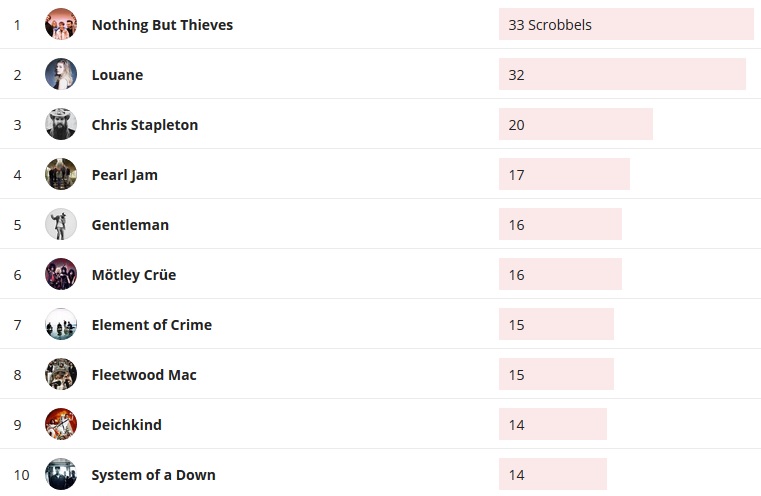Image resolution: width=761 pixels, height=496 pixels.
Task: Click Chris Stapleton's avatar image
Action: pyautogui.click(x=61, y=124)
